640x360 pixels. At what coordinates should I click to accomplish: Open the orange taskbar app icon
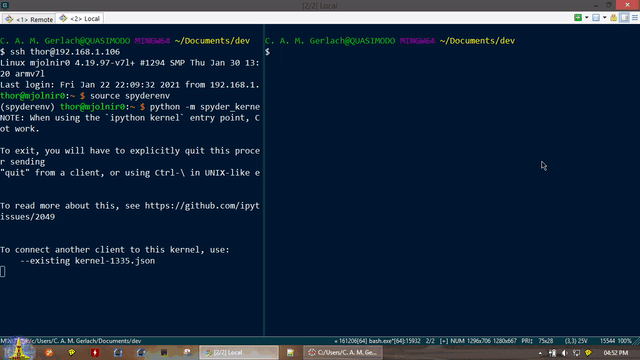coord(49,352)
